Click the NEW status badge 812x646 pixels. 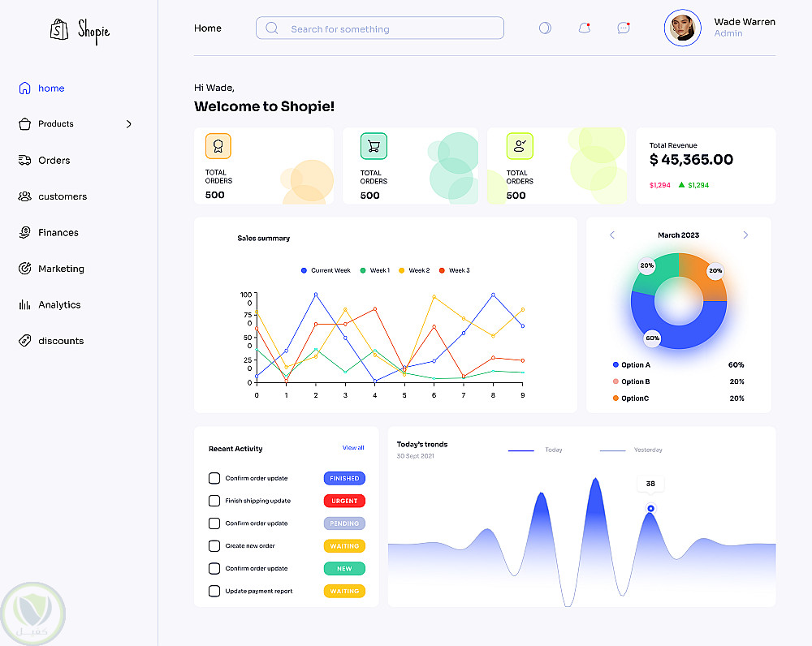[x=344, y=568]
